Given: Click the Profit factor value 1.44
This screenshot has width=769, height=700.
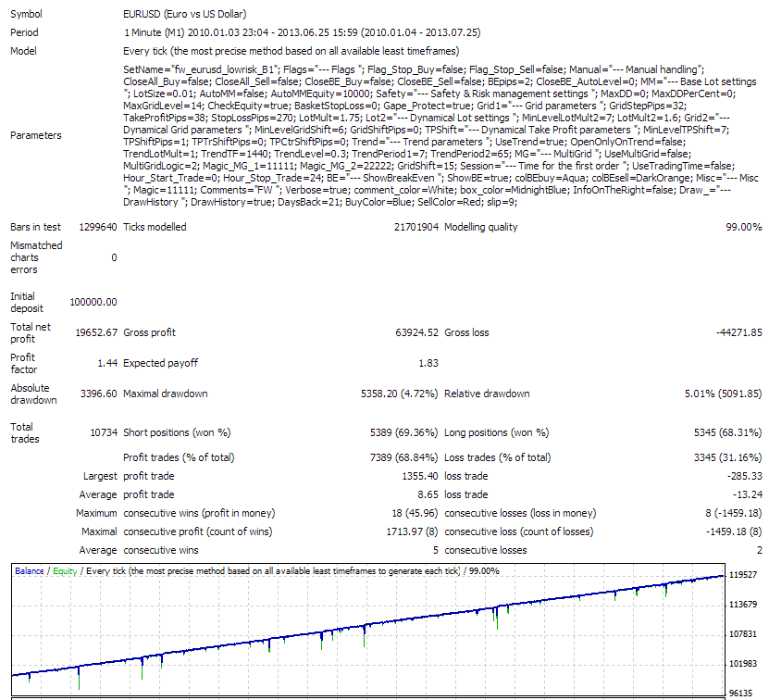Looking at the screenshot, I should [x=107, y=363].
